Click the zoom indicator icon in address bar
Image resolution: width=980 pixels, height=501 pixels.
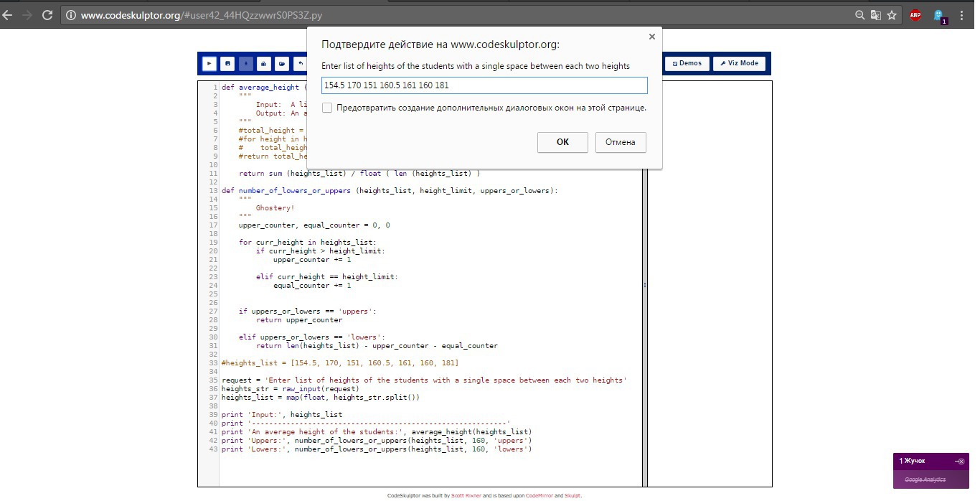click(x=860, y=14)
